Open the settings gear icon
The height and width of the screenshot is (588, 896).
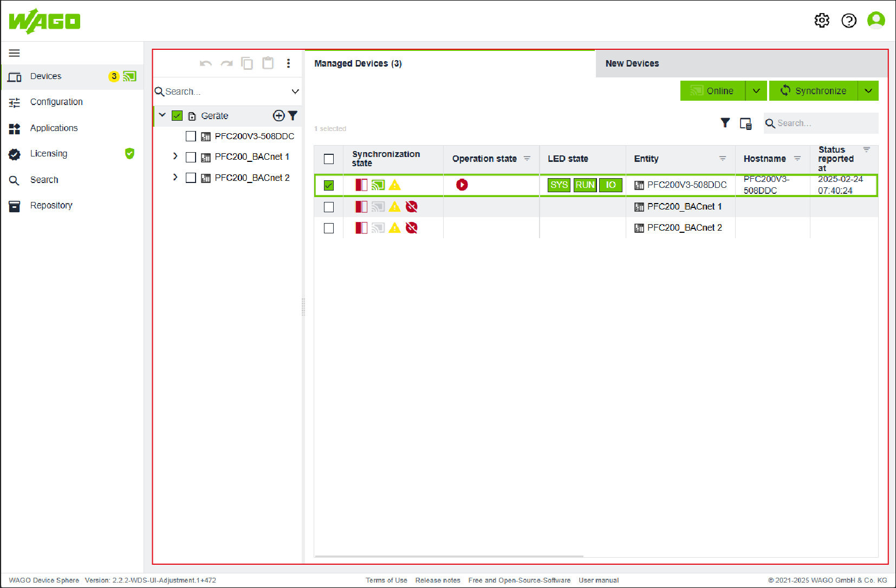(822, 21)
